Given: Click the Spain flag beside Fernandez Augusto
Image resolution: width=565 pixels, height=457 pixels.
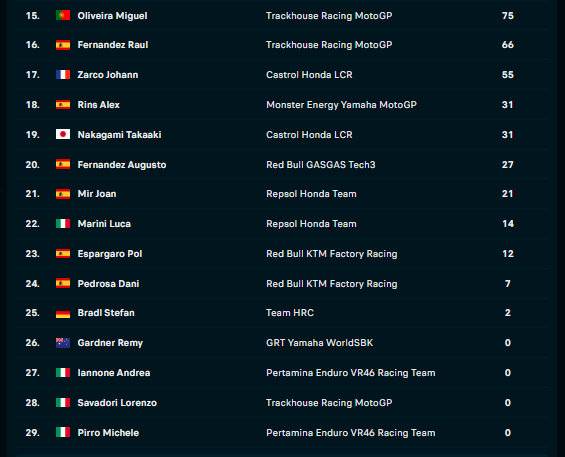Looking at the screenshot, I should click(x=63, y=164).
